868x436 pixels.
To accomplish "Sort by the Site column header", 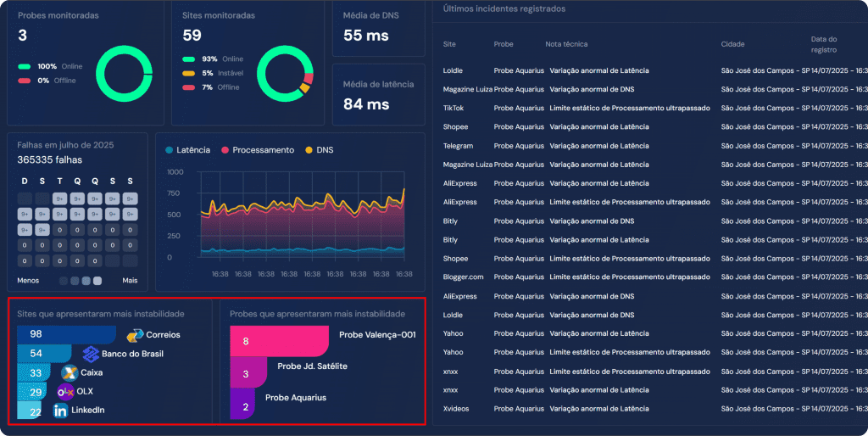I will [449, 44].
